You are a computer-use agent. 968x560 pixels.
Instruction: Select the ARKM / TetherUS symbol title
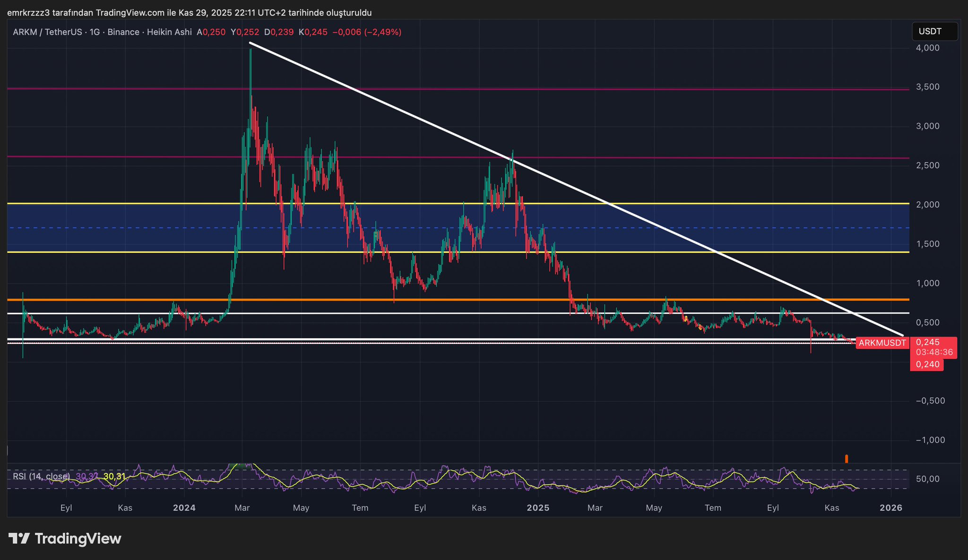[x=48, y=32]
